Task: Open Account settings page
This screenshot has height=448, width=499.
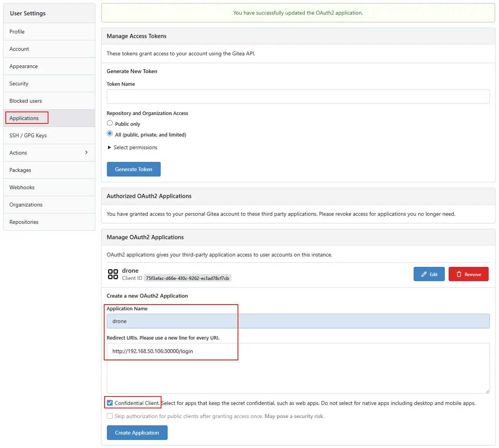Action: (x=49, y=49)
